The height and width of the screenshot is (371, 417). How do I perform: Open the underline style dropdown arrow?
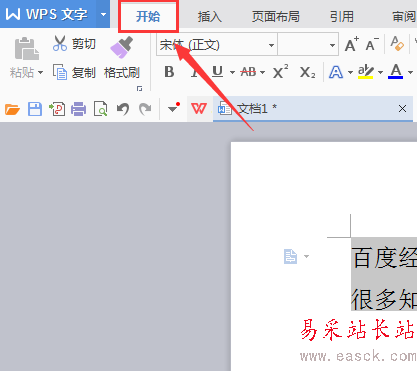(232, 72)
